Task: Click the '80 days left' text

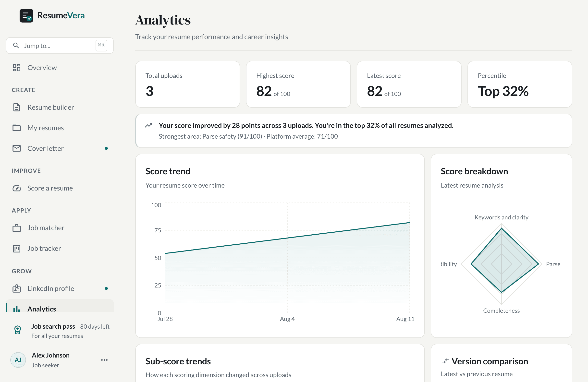Action: coord(95,326)
